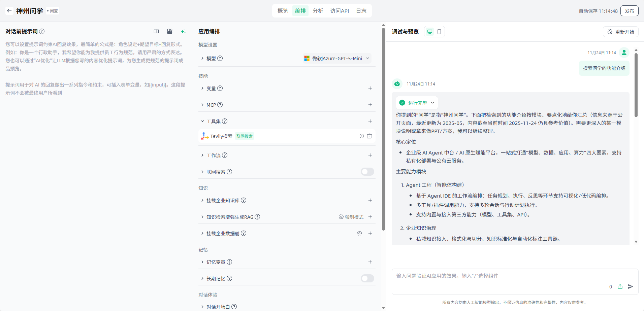This screenshot has width=644, height=311.
Task: Switch preview to desktop monitor view
Action: pyautogui.click(x=430, y=32)
